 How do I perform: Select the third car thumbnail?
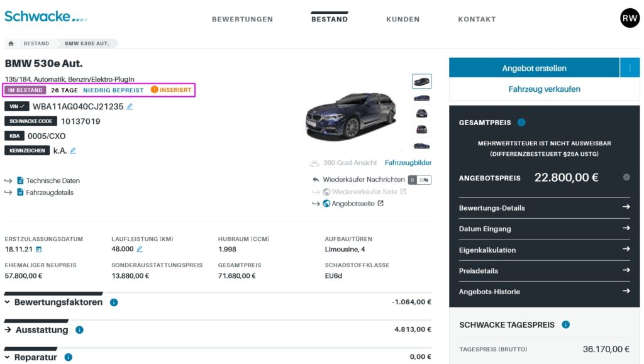(x=422, y=113)
